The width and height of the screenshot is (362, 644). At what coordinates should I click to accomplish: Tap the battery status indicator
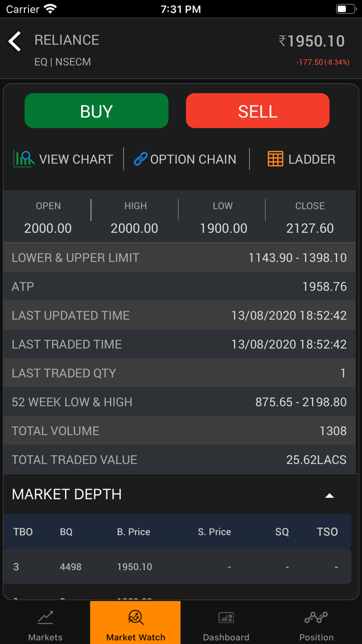click(x=345, y=8)
